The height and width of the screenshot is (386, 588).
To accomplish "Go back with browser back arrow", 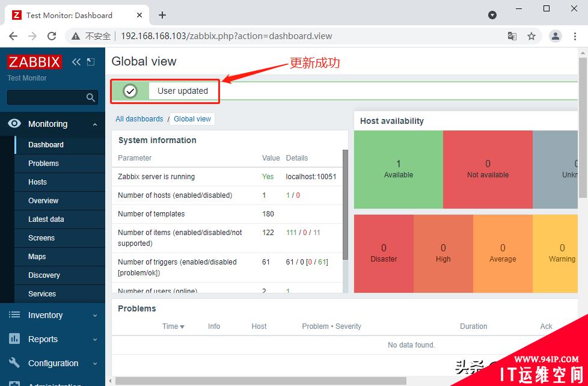I will [13, 36].
